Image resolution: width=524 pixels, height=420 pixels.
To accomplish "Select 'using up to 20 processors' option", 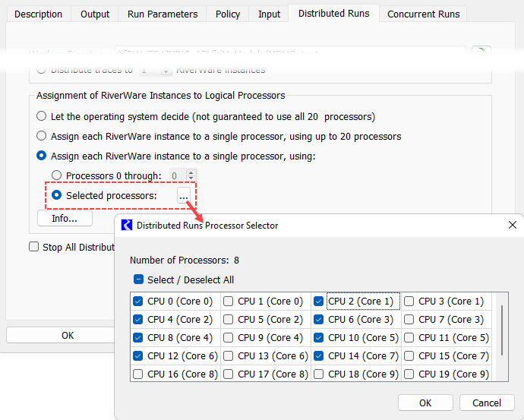I will click(42, 137).
